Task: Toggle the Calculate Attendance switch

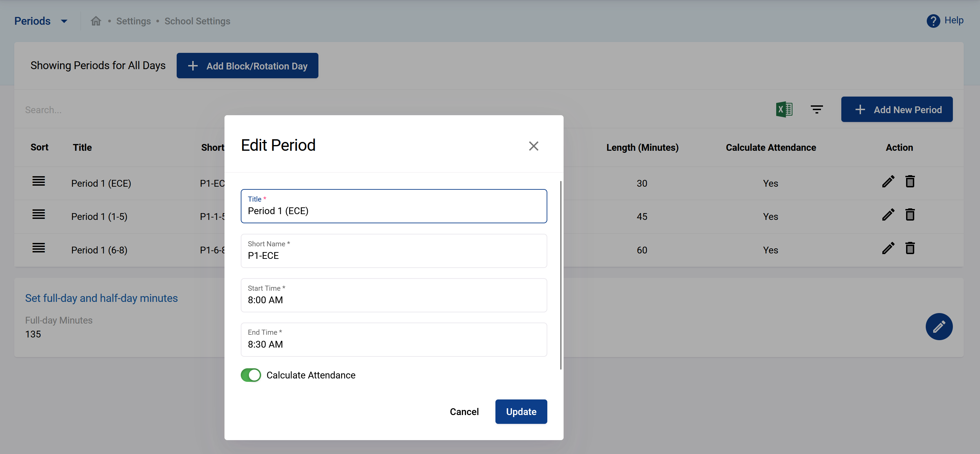Action: point(251,375)
